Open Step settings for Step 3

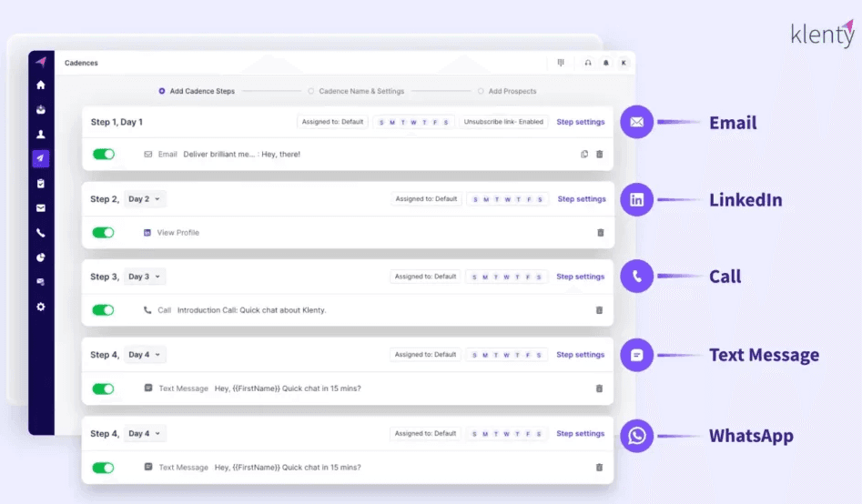(x=581, y=277)
